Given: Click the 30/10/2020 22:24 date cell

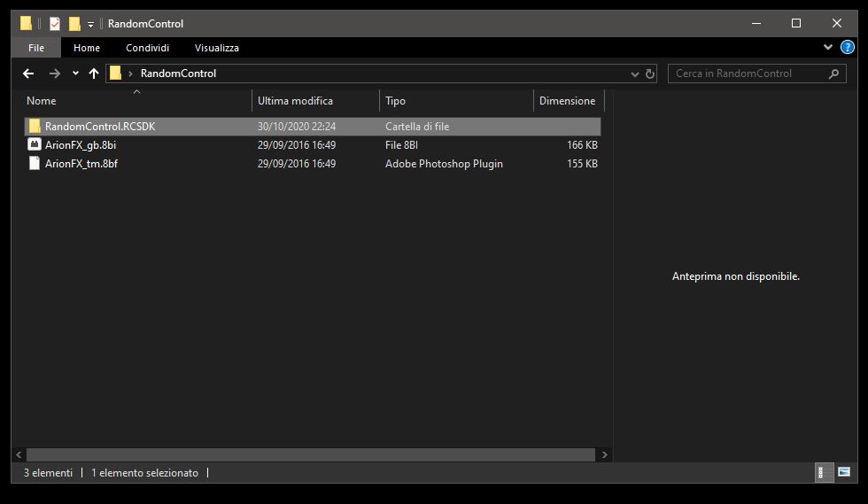Looking at the screenshot, I should click(296, 127).
